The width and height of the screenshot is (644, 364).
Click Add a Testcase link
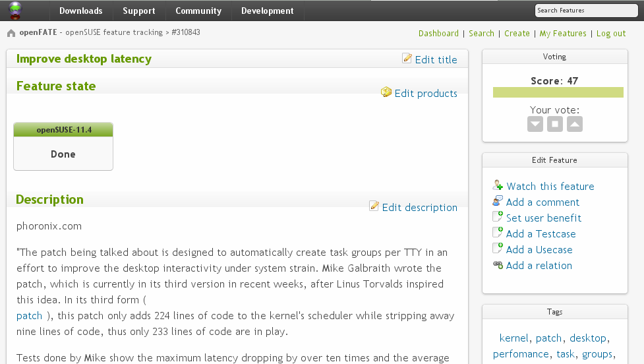541,234
